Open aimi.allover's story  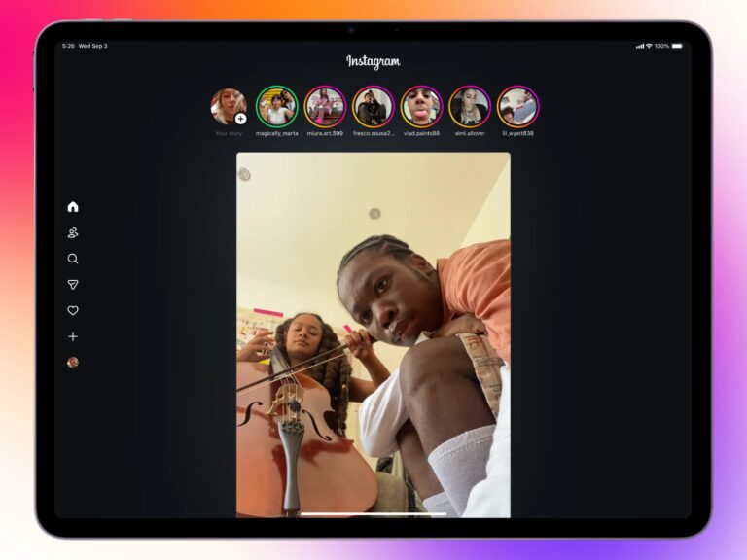470,107
